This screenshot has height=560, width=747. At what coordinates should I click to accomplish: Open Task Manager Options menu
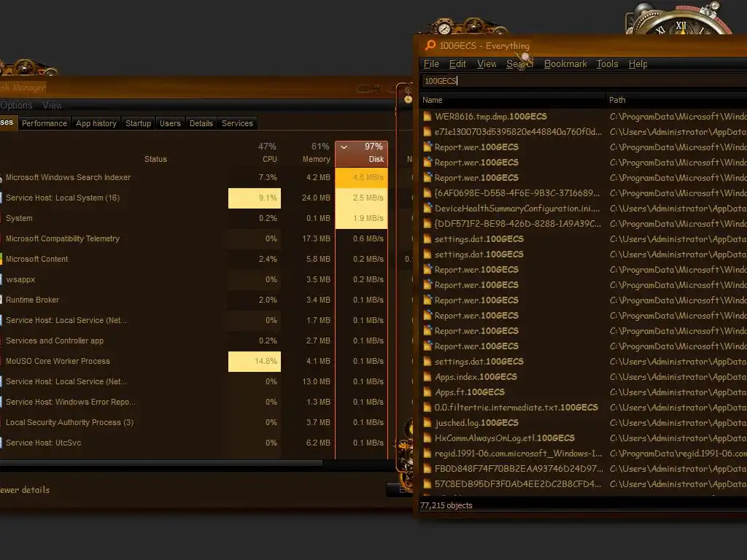tap(16, 105)
